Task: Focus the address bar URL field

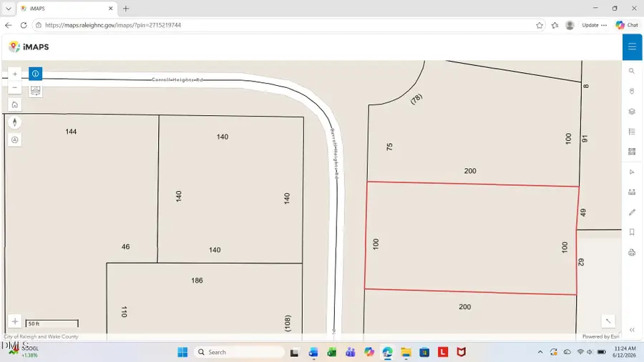Action: (283, 25)
